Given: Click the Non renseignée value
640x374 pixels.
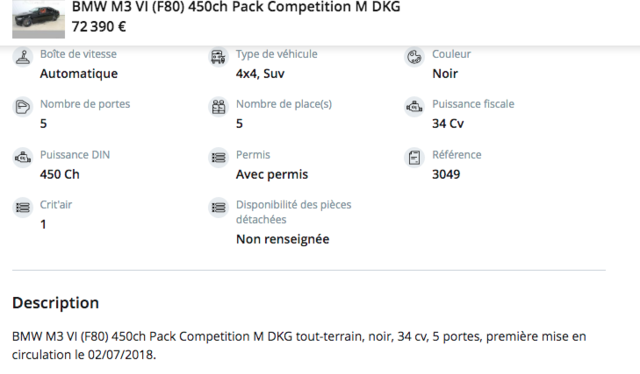Looking at the screenshot, I should coord(282,239).
